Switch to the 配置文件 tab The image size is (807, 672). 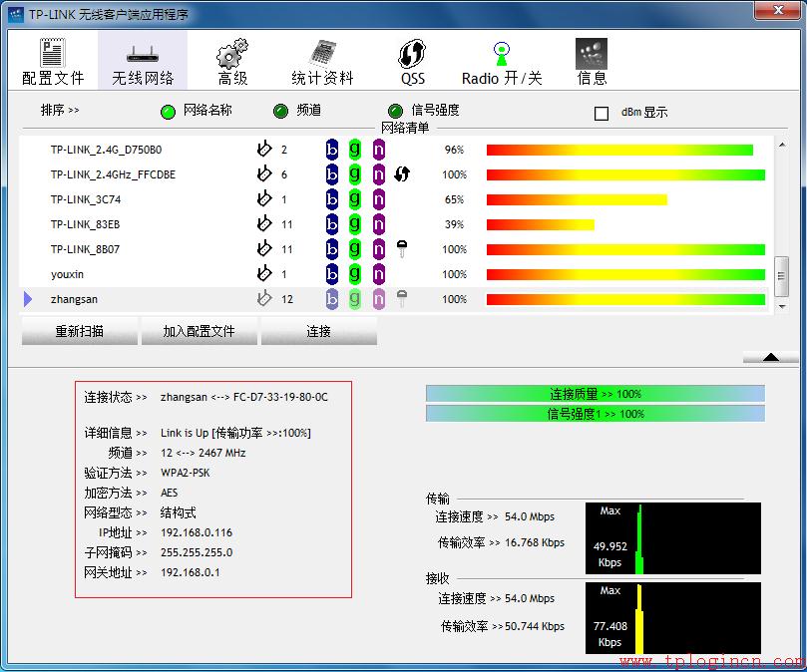pyautogui.click(x=53, y=60)
